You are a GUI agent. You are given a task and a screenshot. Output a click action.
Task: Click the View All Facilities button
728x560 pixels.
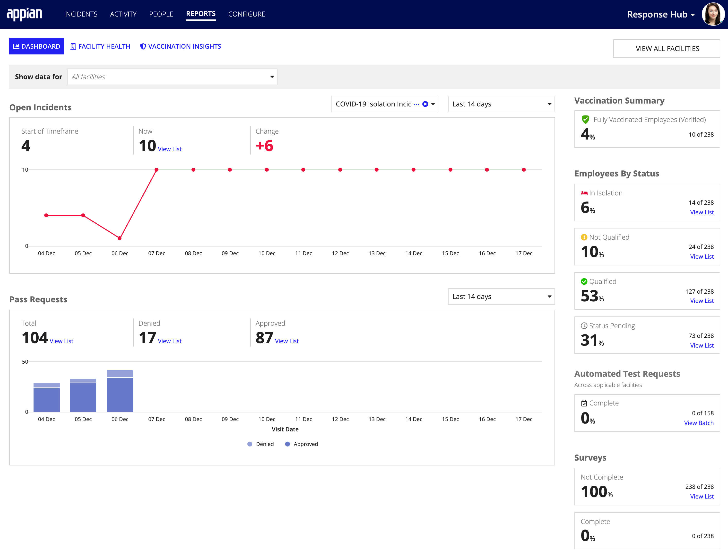pyautogui.click(x=666, y=48)
